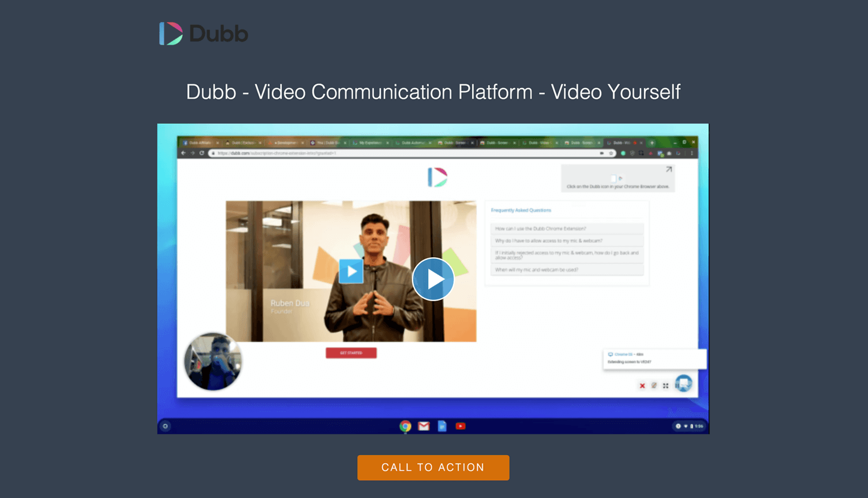Enter fullscreen using the recording toolbar icon

665,386
